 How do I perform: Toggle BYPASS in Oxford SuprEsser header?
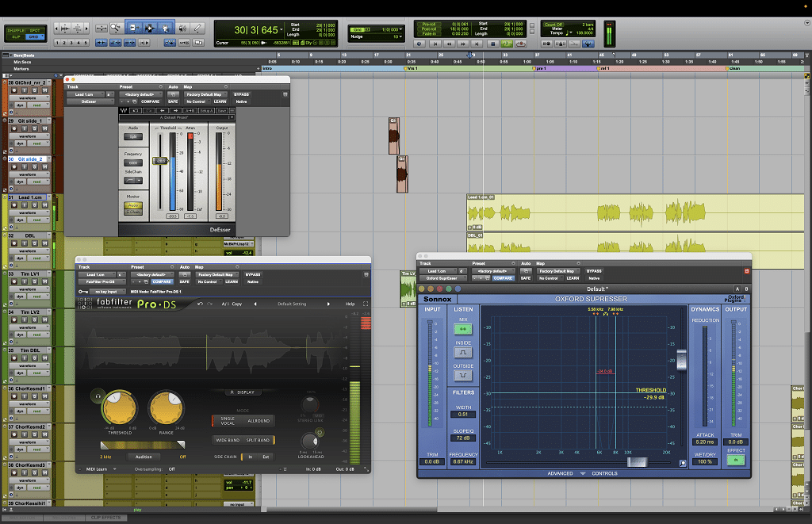coord(594,271)
